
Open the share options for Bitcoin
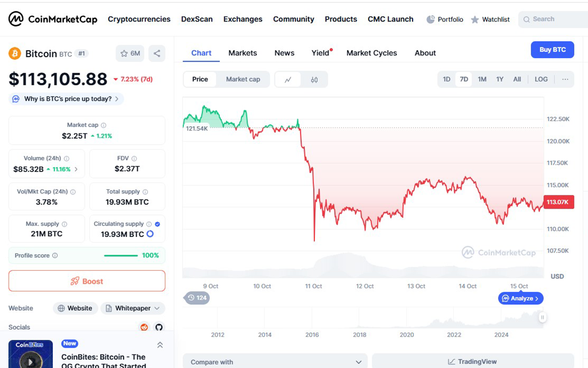pos(157,53)
